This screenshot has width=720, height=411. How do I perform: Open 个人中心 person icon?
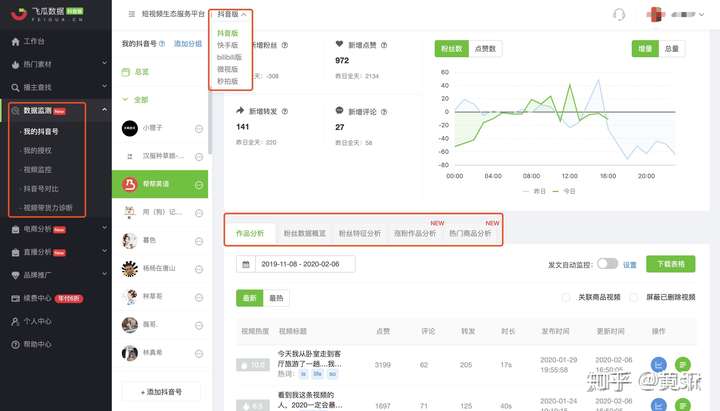click(x=16, y=321)
